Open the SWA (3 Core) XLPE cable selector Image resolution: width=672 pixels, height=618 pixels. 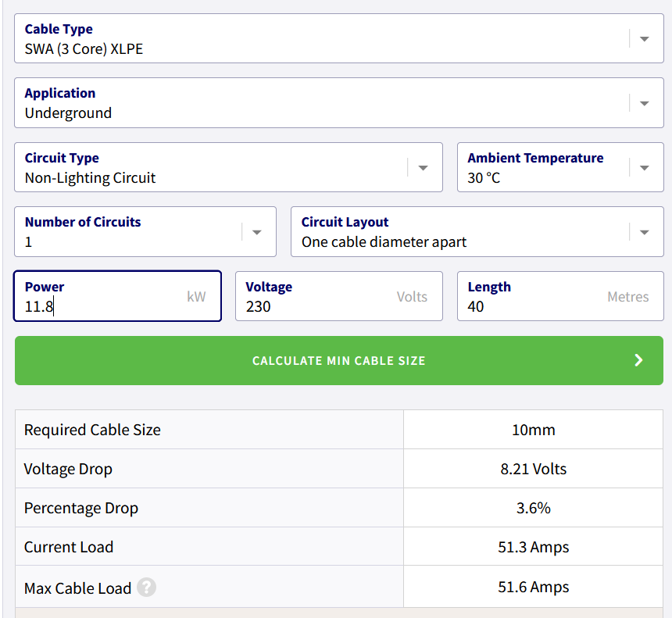click(x=313, y=39)
